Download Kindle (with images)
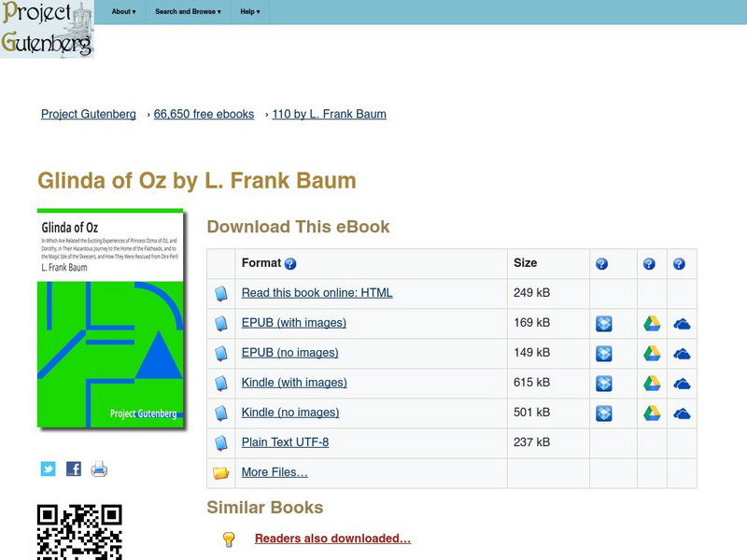The image size is (747, 560). tap(294, 383)
